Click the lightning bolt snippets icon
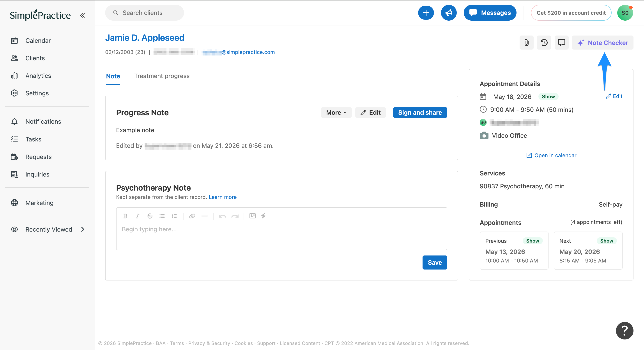The height and width of the screenshot is (350, 644). pos(263,216)
